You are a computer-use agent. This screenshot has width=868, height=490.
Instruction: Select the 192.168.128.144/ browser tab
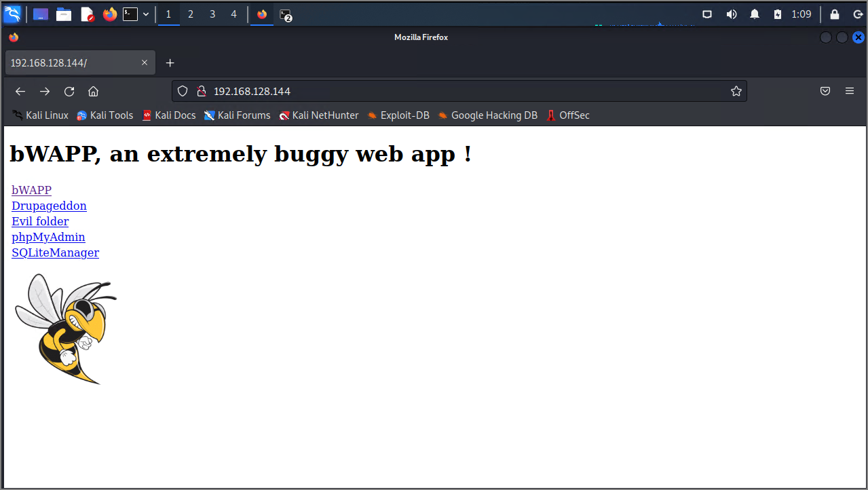[80, 62]
